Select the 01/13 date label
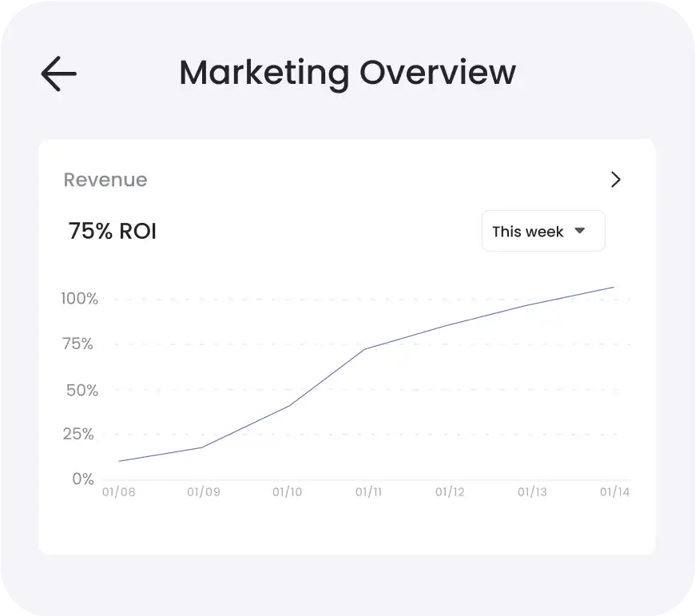 [532, 492]
